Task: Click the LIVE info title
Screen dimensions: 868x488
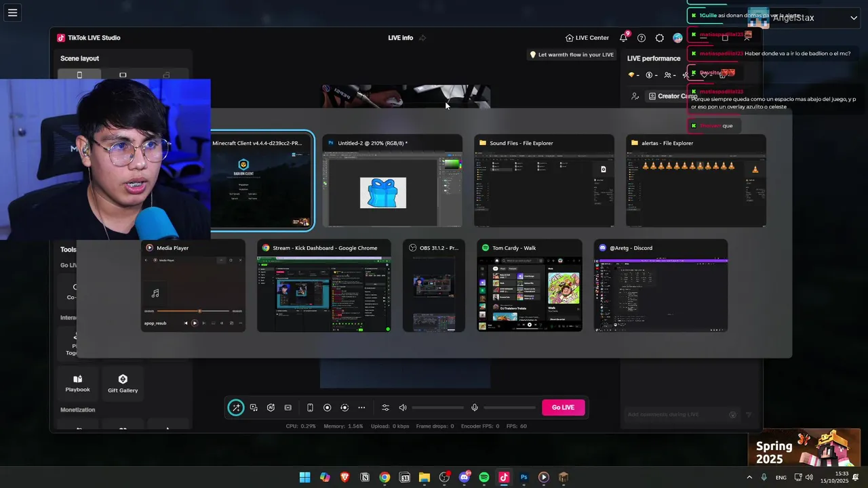Action: pos(400,38)
